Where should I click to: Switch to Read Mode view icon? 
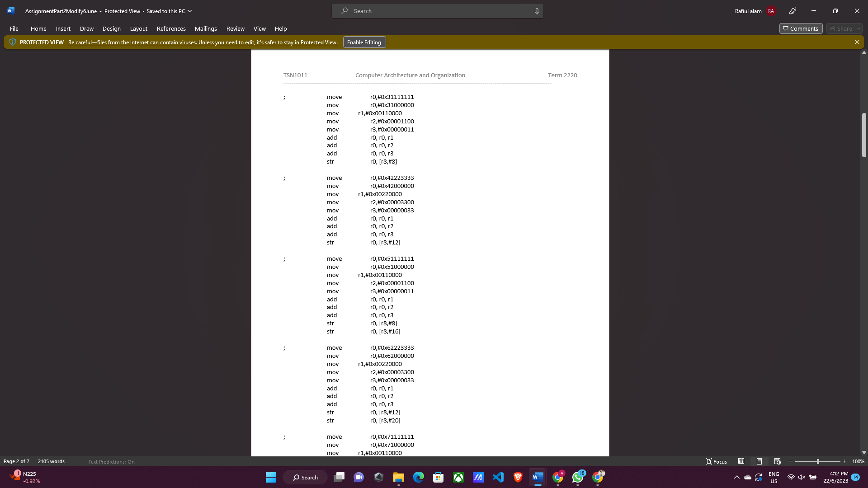[741, 461]
